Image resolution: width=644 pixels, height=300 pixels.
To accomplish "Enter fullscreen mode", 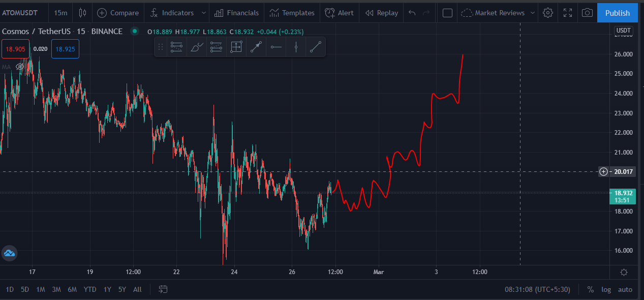I will pos(568,13).
